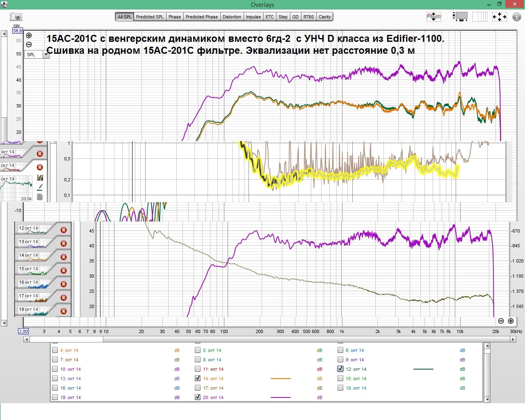Open the controls gear icon
Image resolution: width=525 pixels, height=420 pixels.
516,17
